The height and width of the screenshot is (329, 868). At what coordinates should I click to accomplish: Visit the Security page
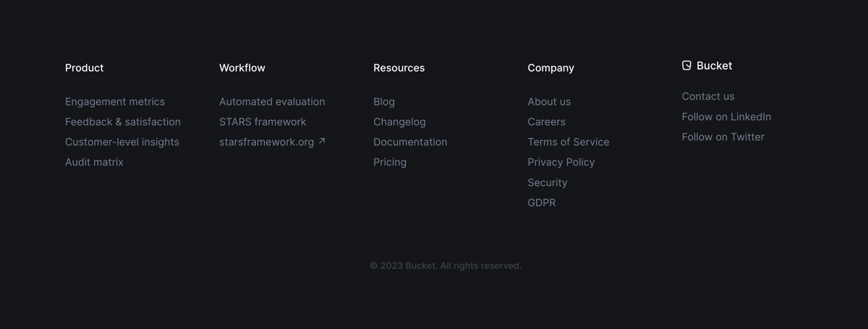pos(548,183)
